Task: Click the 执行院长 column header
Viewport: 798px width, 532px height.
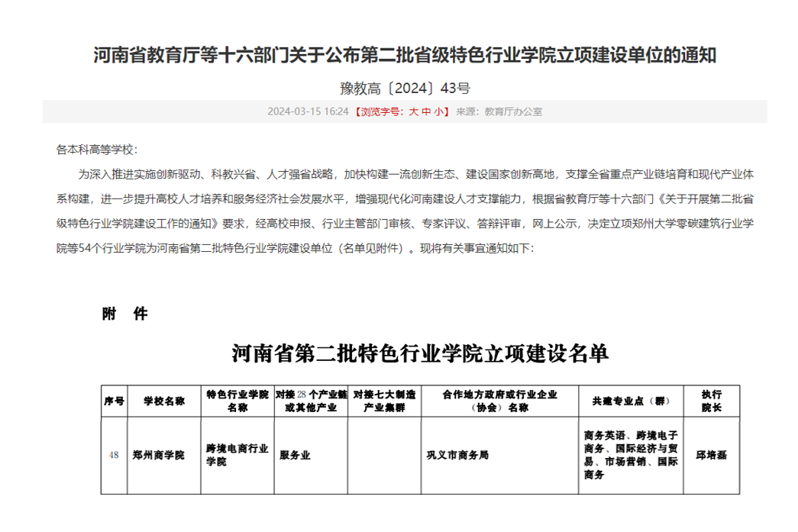Action: click(711, 401)
